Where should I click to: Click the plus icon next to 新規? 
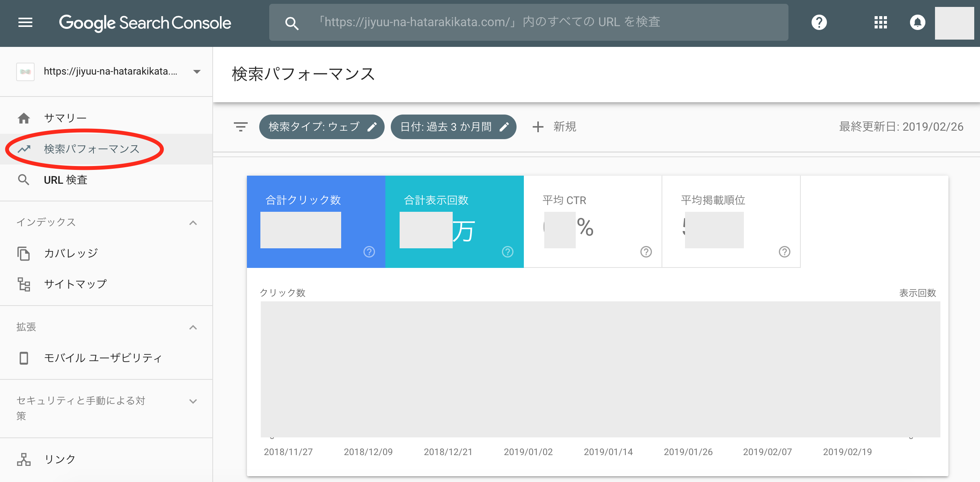[538, 126]
